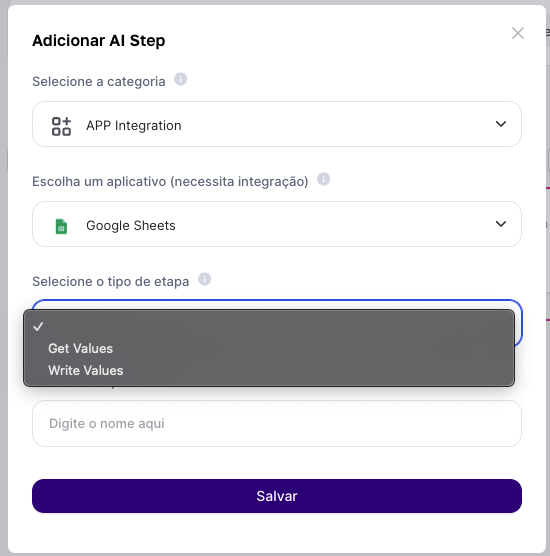The height and width of the screenshot is (556, 550).
Task: Click the Selecione o tipo de etapa label
Action: (x=111, y=282)
